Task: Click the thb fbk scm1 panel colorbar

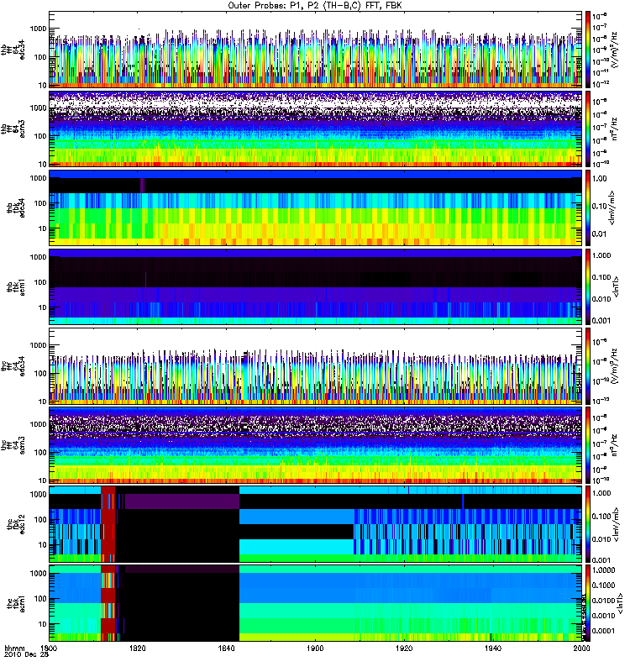Action: point(587,287)
